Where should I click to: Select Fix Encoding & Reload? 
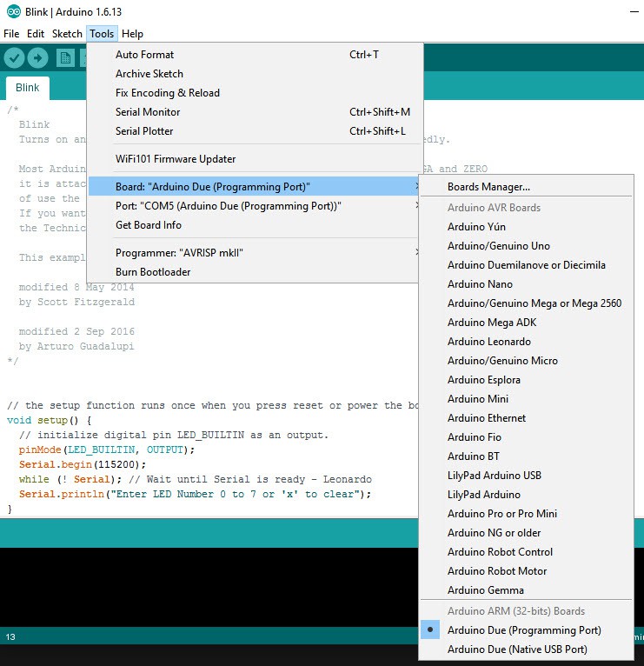click(254, 92)
